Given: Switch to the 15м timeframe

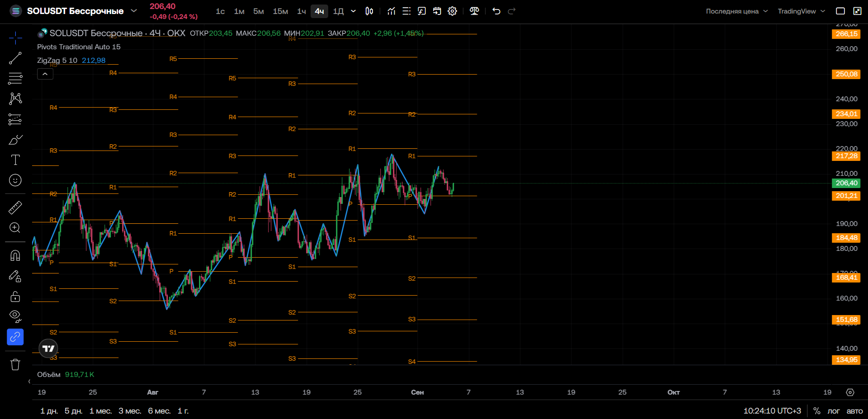Looking at the screenshot, I should click(280, 11).
